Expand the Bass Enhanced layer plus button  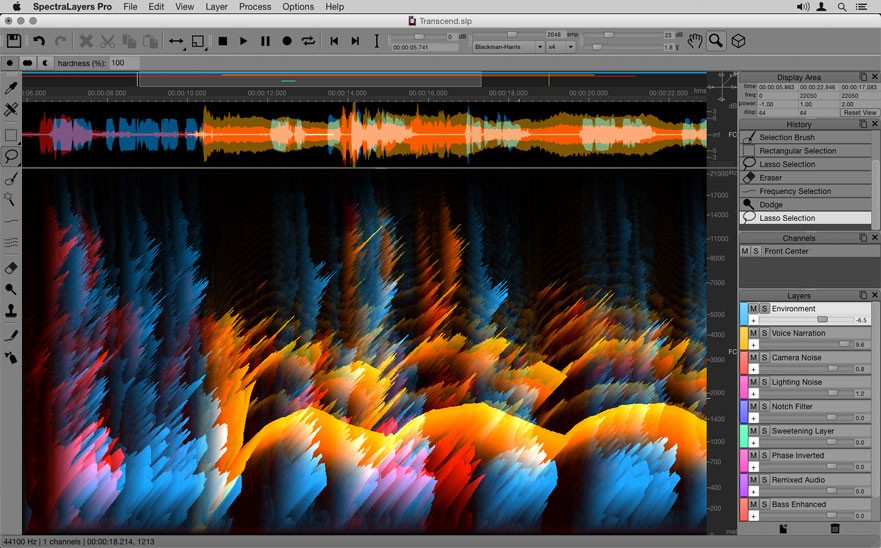click(753, 516)
